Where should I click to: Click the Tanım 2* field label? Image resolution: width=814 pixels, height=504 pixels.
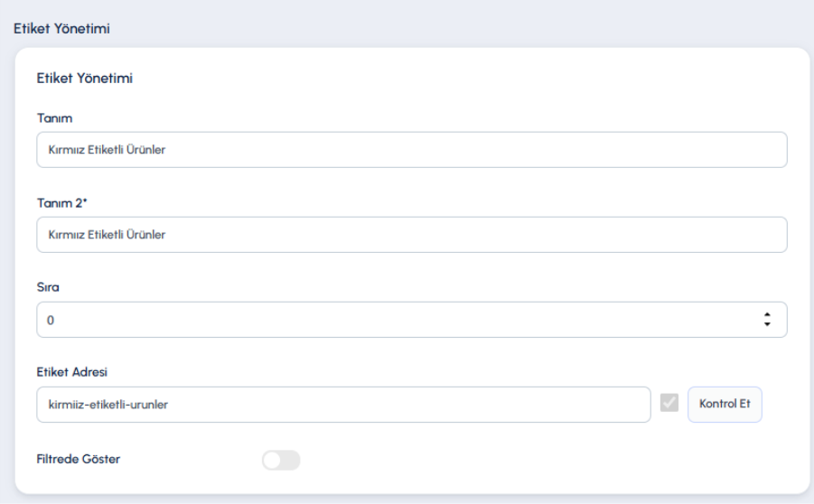coord(61,203)
